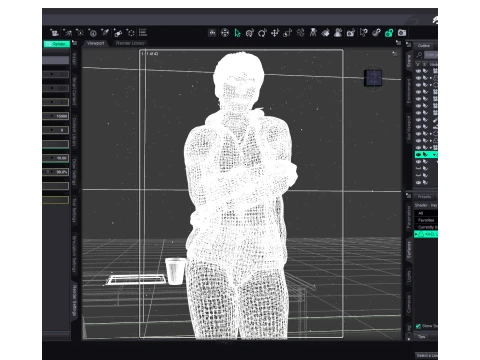Click the camera icon ending the toolbar
The width and height of the screenshot is (480, 360).
coord(402,33)
